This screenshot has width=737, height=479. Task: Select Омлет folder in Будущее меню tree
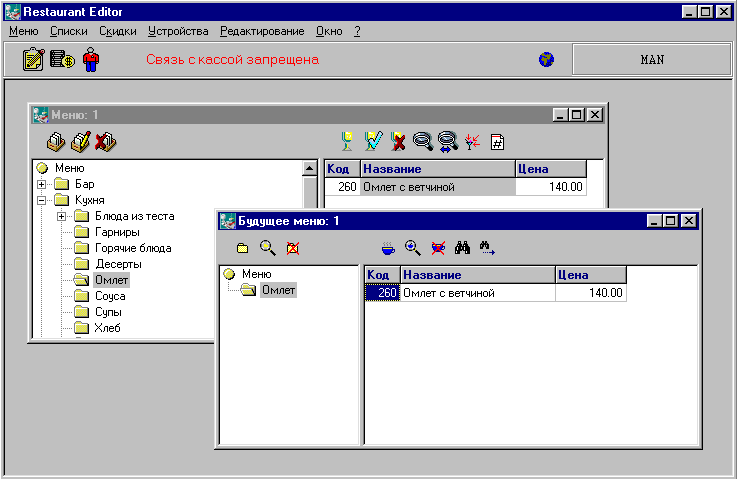(278, 290)
